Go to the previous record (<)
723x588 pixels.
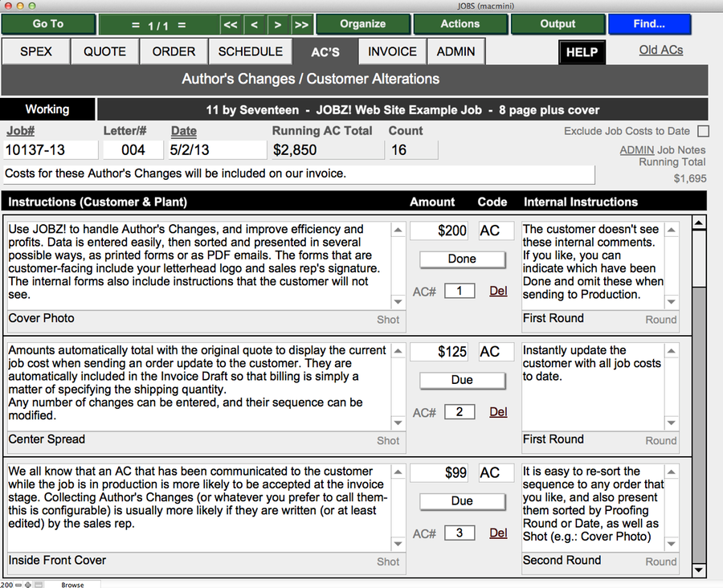click(x=254, y=25)
